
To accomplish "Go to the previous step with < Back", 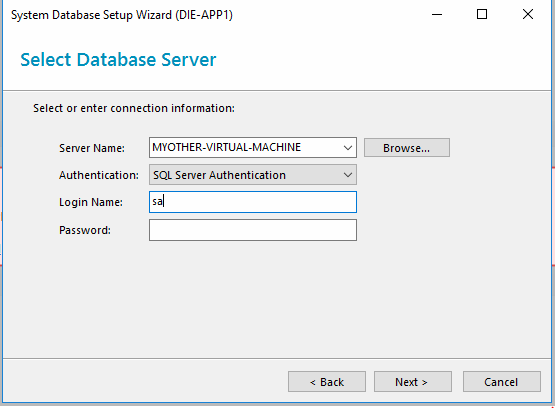I will pyautogui.click(x=327, y=382).
